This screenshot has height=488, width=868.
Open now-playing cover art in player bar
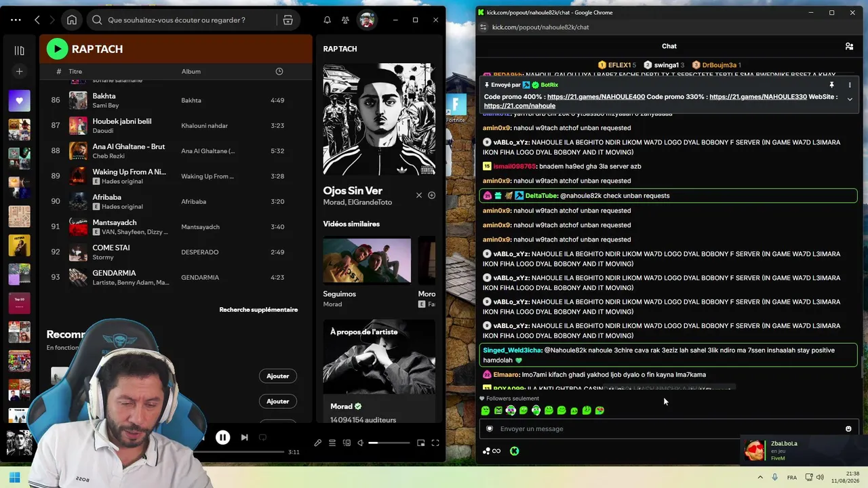click(18, 443)
